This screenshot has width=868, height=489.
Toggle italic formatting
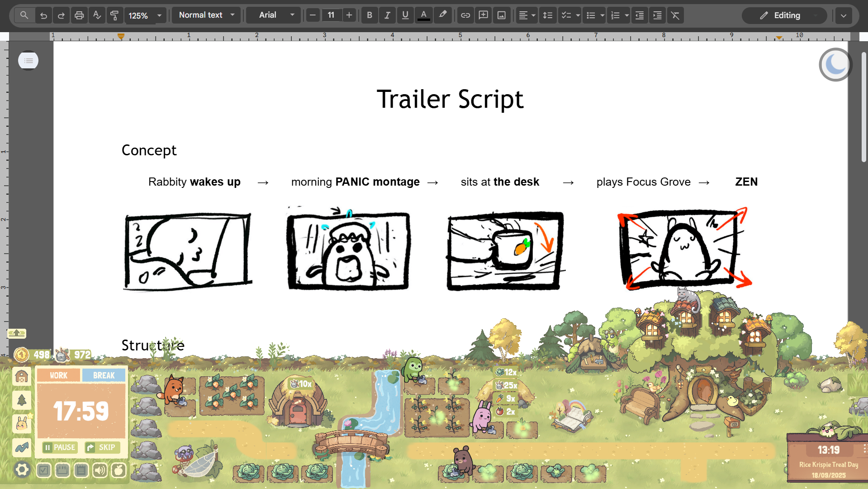coord(387,15)
